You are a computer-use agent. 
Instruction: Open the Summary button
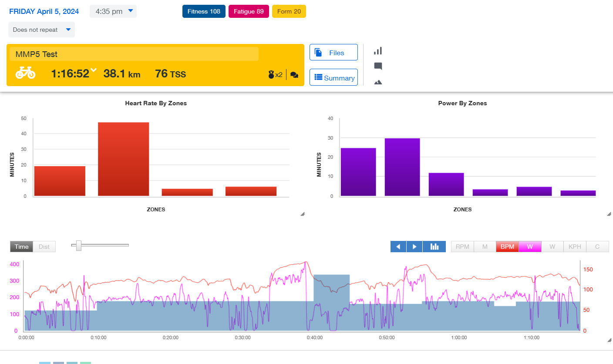click(x=333, y=77)
